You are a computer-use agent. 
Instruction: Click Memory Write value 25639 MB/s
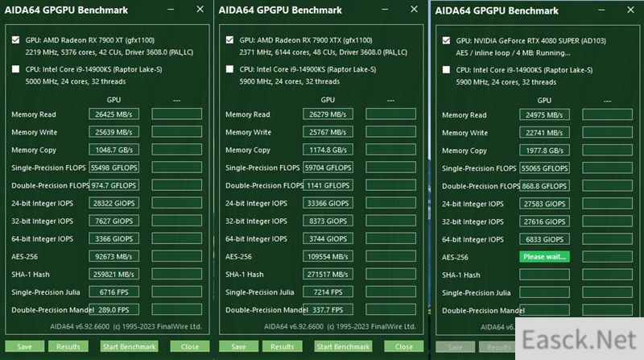[x=114, y=132]
